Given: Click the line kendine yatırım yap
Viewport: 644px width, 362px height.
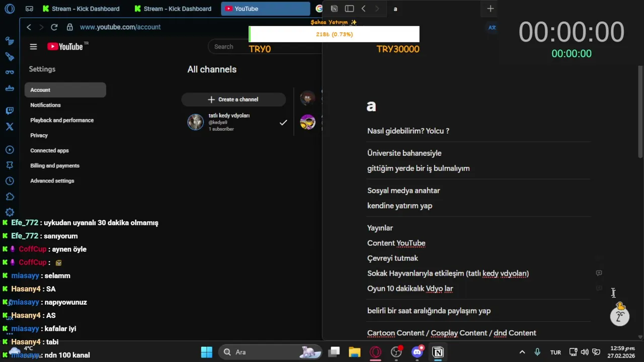Looking at the screenshot, I should [399, 206].
